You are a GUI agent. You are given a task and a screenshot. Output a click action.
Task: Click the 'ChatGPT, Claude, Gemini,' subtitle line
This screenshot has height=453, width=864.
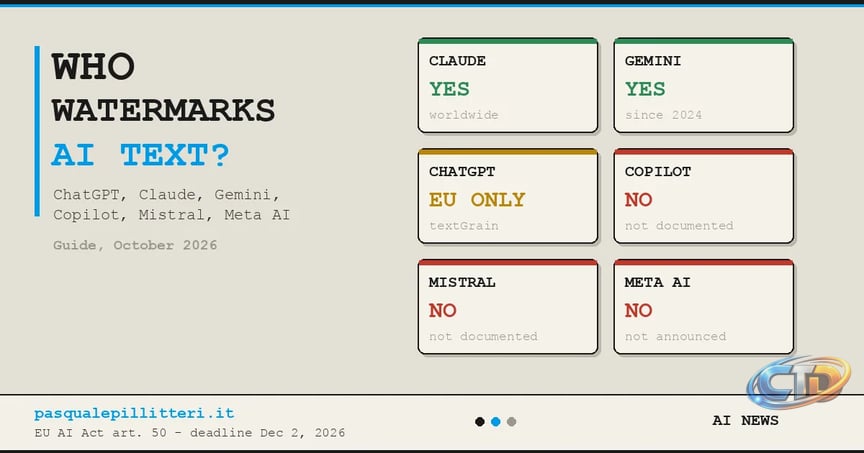point(166,195)
